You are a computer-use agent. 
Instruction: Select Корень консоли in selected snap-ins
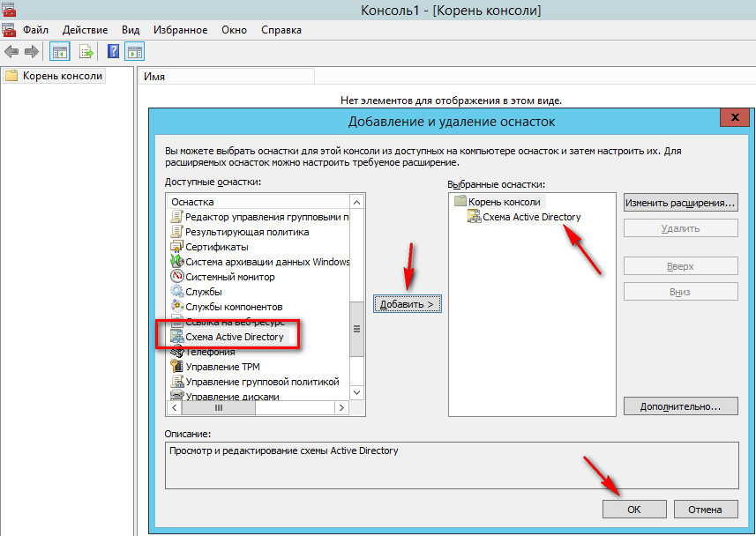click(x=505, y=202)
